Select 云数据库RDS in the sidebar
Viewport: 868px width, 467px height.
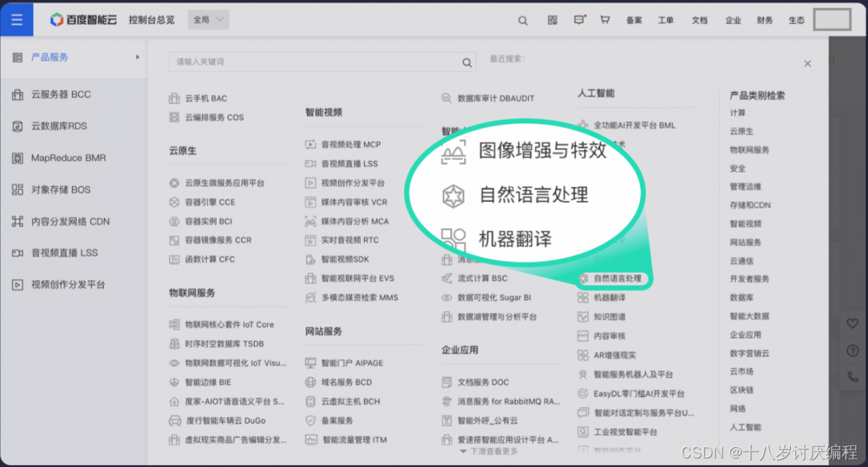pyautogui.click(x=58, y=126)
